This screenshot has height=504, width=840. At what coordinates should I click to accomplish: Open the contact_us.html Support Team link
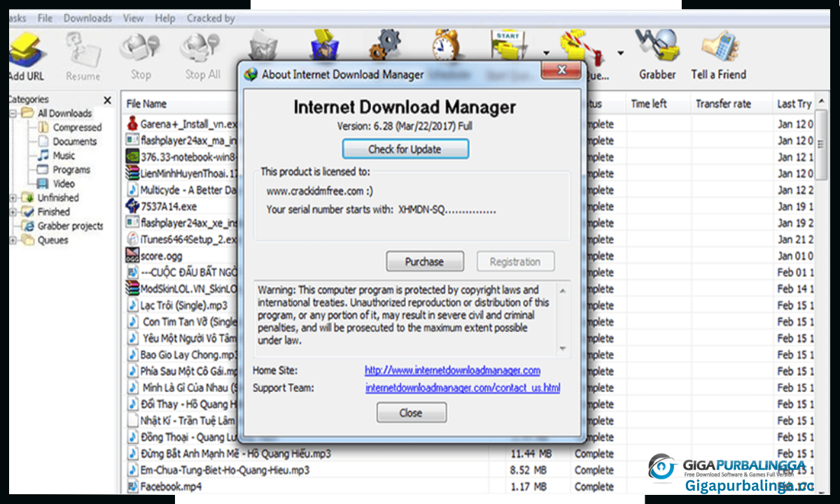click(x=463, y=387)
